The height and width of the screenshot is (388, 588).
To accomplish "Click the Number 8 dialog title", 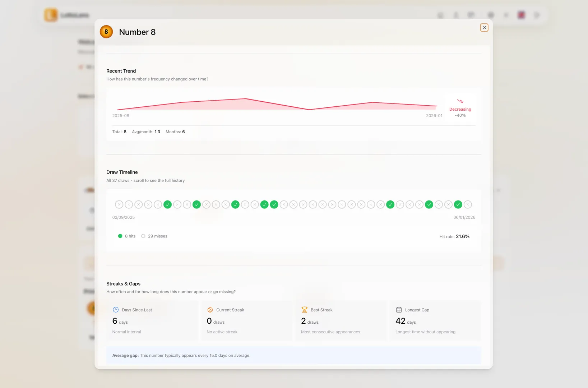I will [x=137, y=32].
